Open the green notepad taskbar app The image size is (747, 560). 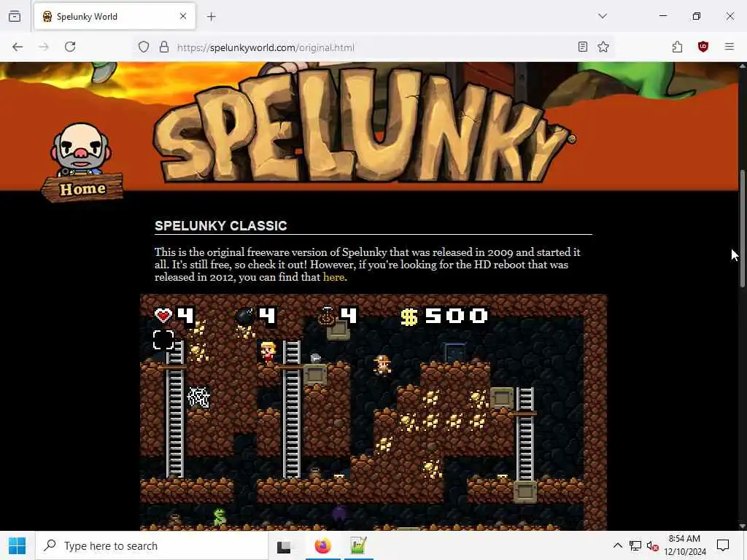tap(358, 545)
